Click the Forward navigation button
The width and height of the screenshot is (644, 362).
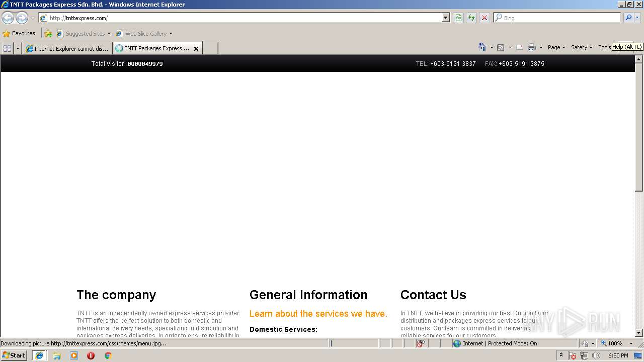click(x=22, y=18)
